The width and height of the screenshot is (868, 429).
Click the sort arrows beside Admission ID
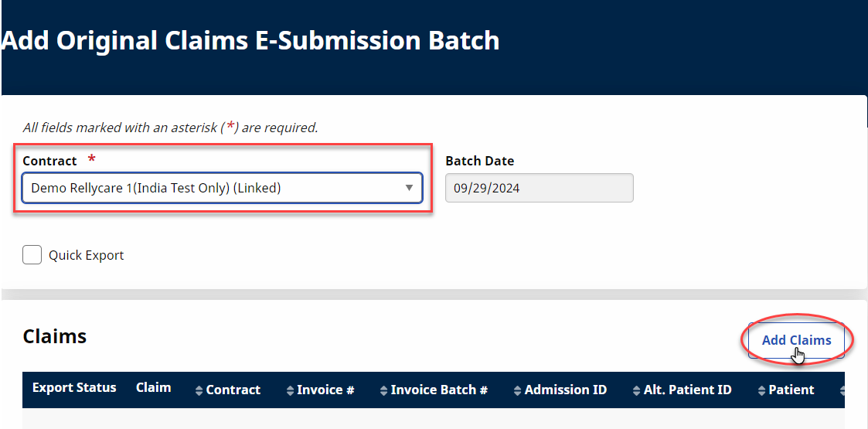[518, 390]
